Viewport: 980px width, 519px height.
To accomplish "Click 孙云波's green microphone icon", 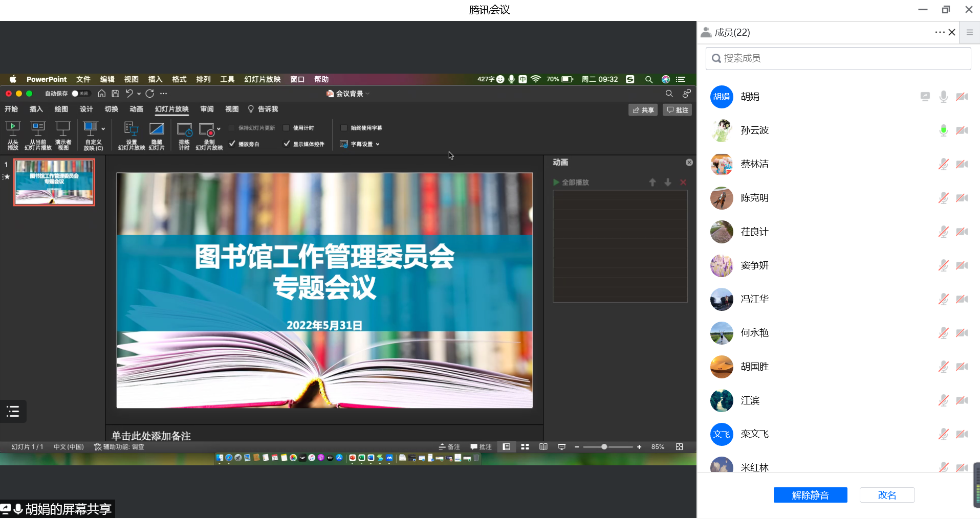I will pyautogui.click(x=943, y=130).
